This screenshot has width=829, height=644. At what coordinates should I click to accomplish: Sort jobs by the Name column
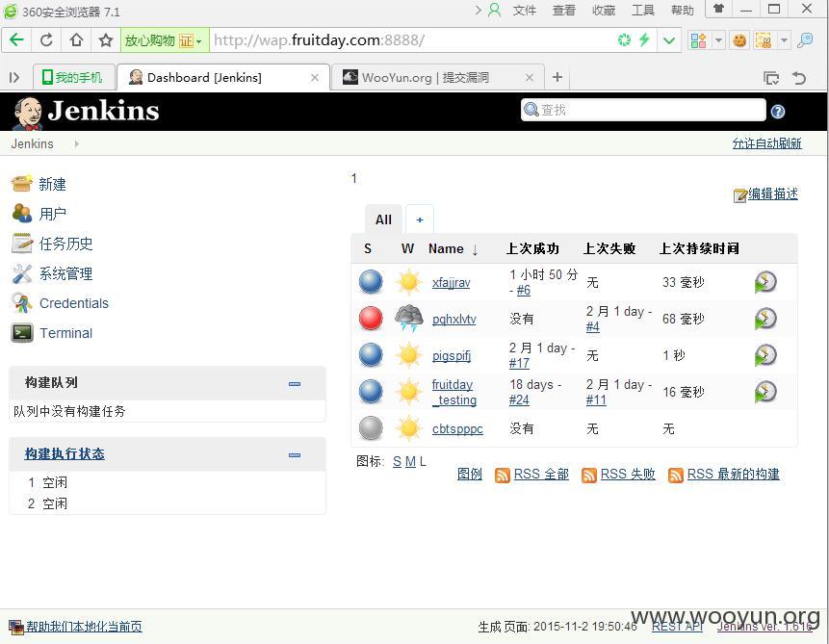pyautogui.click(x=446, y=248)
